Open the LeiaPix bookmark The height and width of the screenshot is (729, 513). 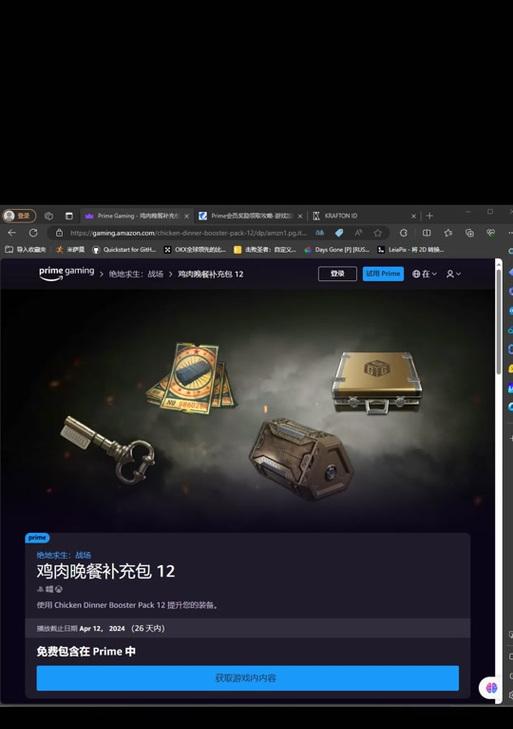pyautogui.click(x=410, y=250)
